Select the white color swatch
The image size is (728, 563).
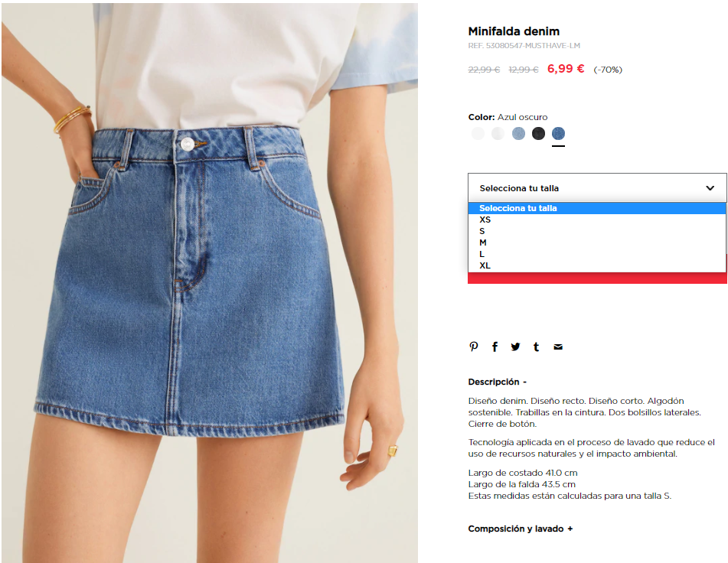pyautogui.click(x=478, y=134)
